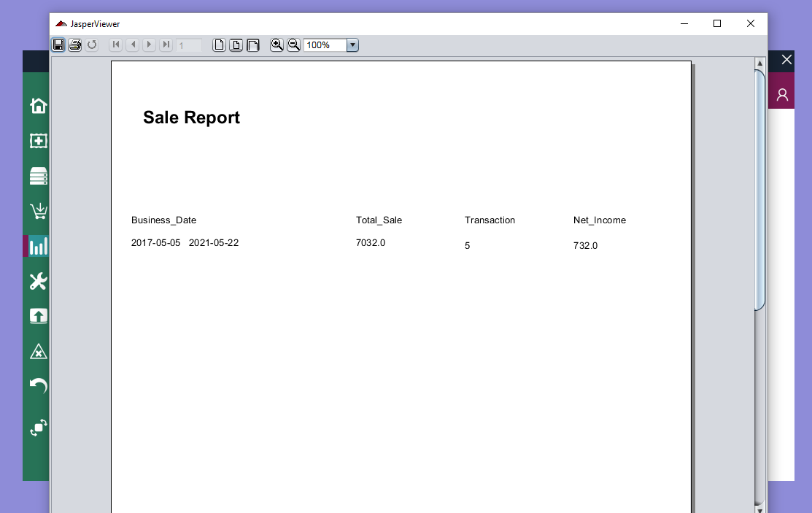Reload the report with the refresh icon
812x513 pixels.
[92, 45]
